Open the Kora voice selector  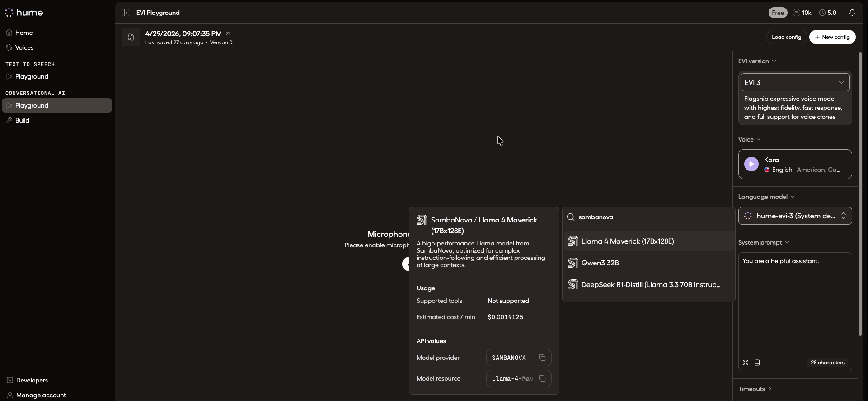795,164
